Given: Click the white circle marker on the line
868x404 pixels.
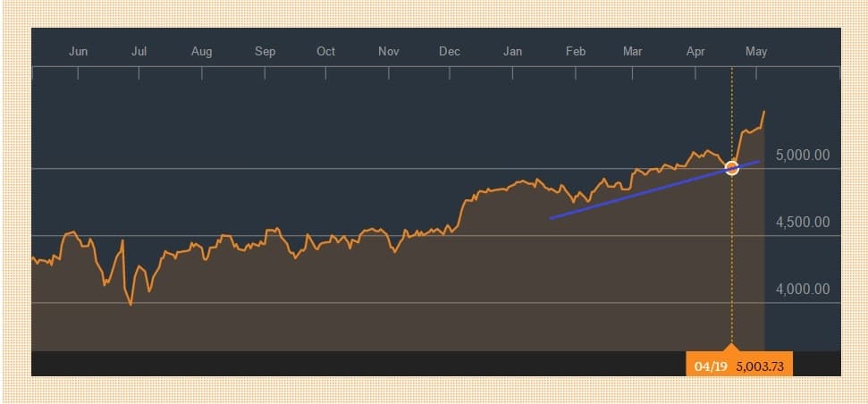Looking at the screenshot, I should click(x=731, y=167).
